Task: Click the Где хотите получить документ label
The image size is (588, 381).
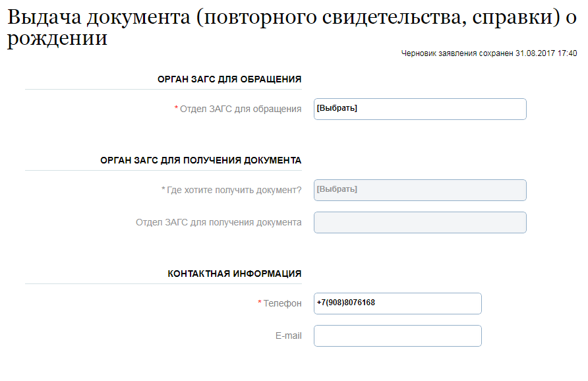Action: coord(234,190)
